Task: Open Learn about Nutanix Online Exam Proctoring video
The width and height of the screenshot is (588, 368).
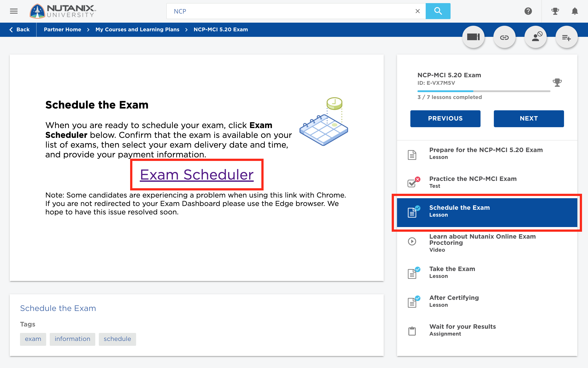Action: coord(487,243)
